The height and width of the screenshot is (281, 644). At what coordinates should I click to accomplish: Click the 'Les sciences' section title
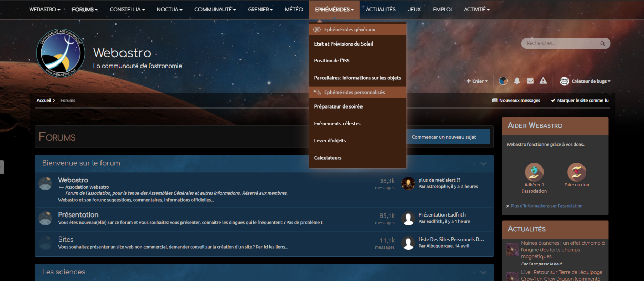click(x=64, y=272)
